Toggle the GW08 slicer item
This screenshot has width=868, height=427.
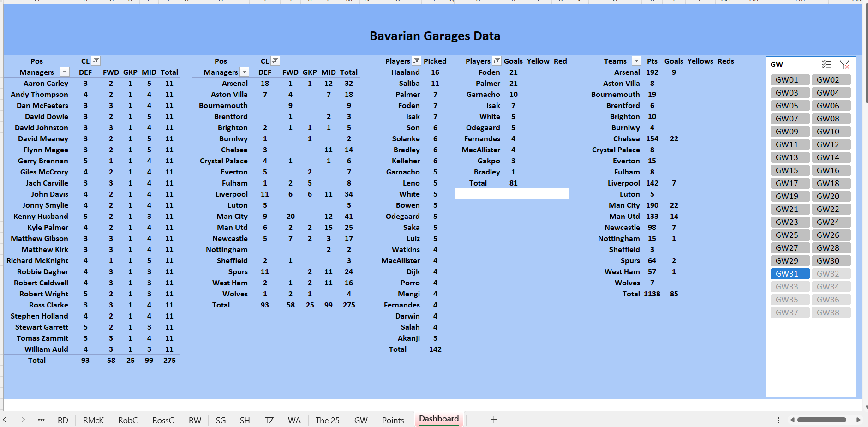831,119
